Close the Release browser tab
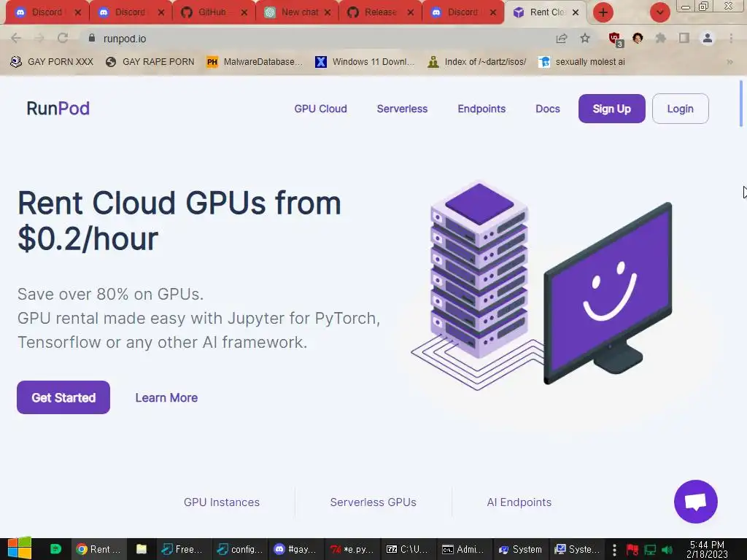This screenshot has height=560, width=747. (x=410, y=12)
